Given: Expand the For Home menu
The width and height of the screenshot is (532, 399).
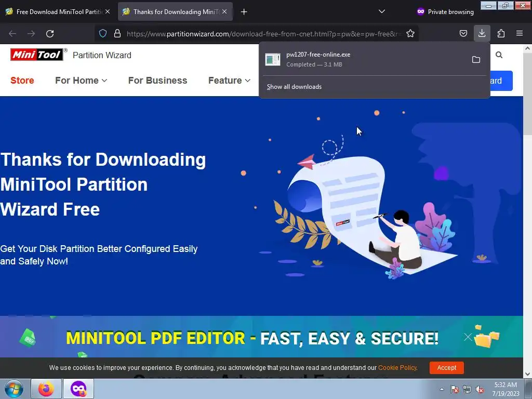Looking at the screenshot, I should [x=81, y=81].
